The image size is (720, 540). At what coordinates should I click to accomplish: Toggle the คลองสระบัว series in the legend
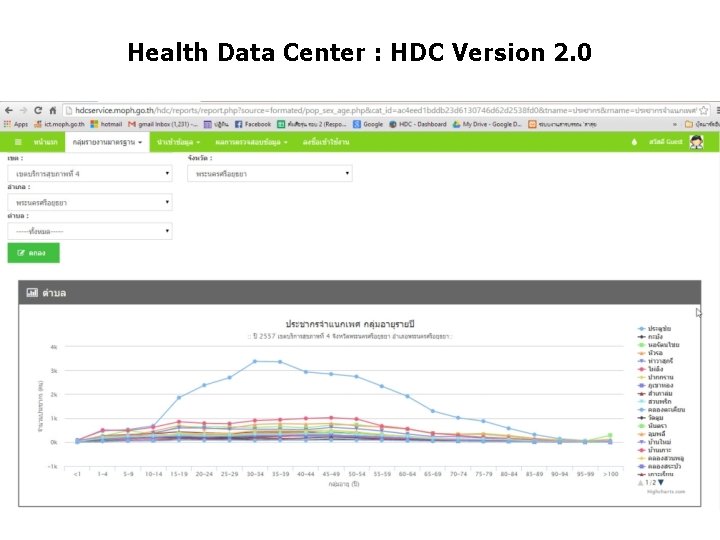659,466
